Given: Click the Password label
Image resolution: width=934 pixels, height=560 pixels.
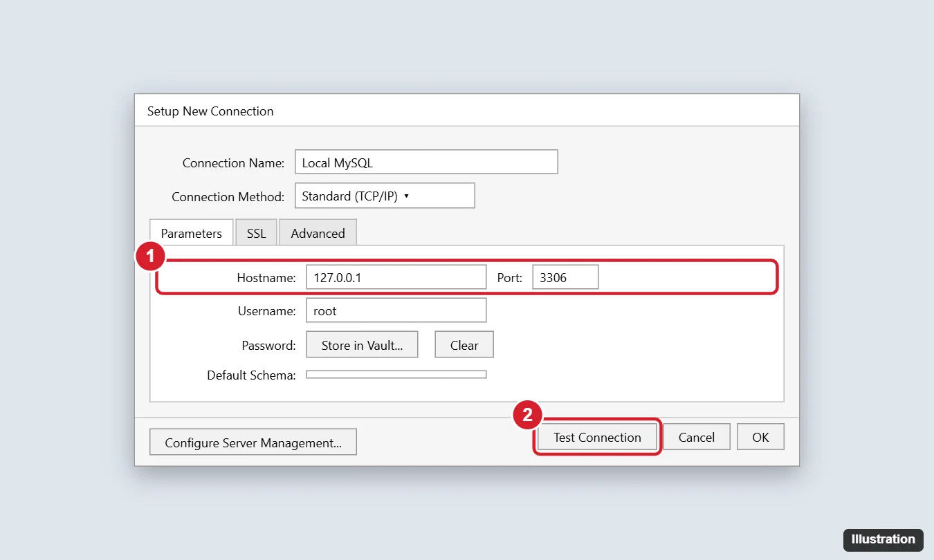Looking at the screenshot, I should [268, 346].
